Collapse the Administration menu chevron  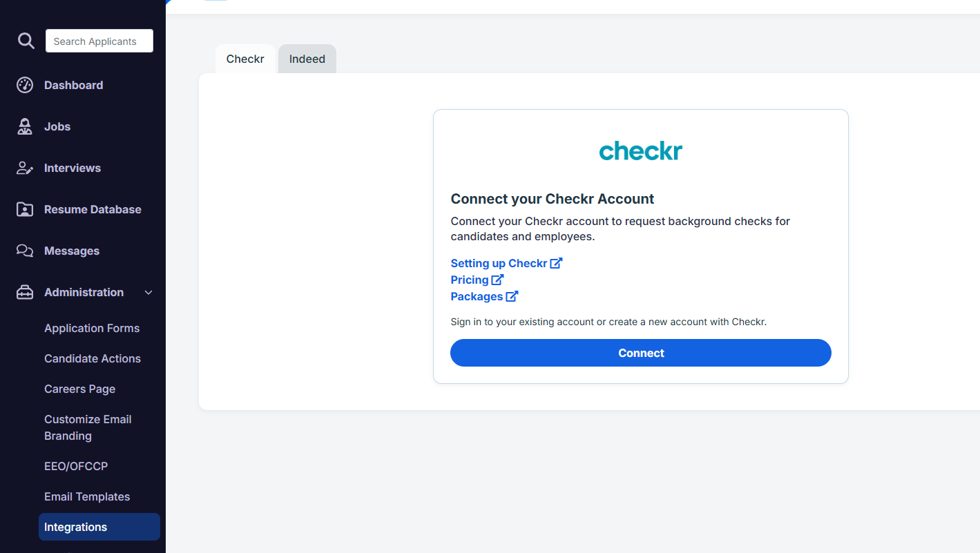[x=148, y=293]
